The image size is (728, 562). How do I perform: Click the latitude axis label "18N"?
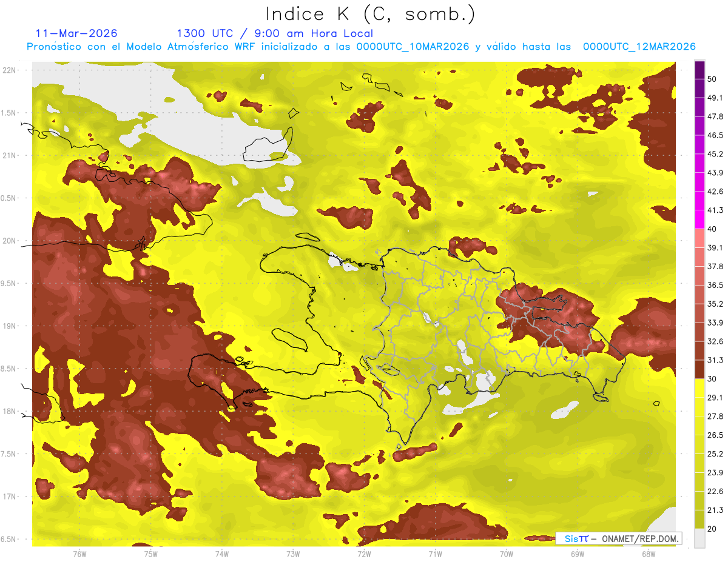[x=9, y=412]
